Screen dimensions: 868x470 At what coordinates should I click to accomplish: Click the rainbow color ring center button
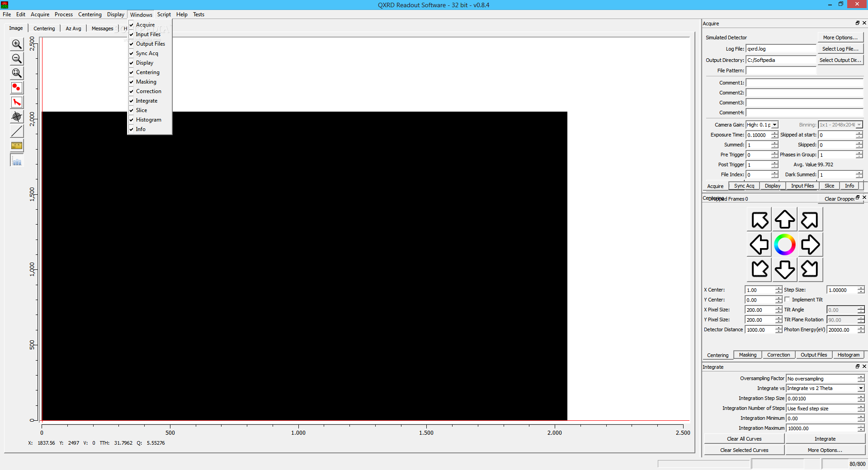tap(785, 244)
